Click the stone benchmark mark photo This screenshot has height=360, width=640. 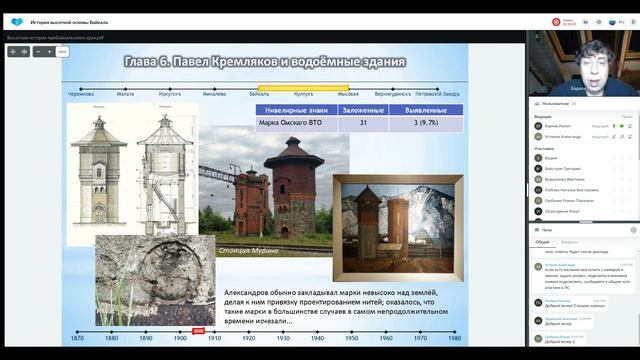click(x=155, y=280)
